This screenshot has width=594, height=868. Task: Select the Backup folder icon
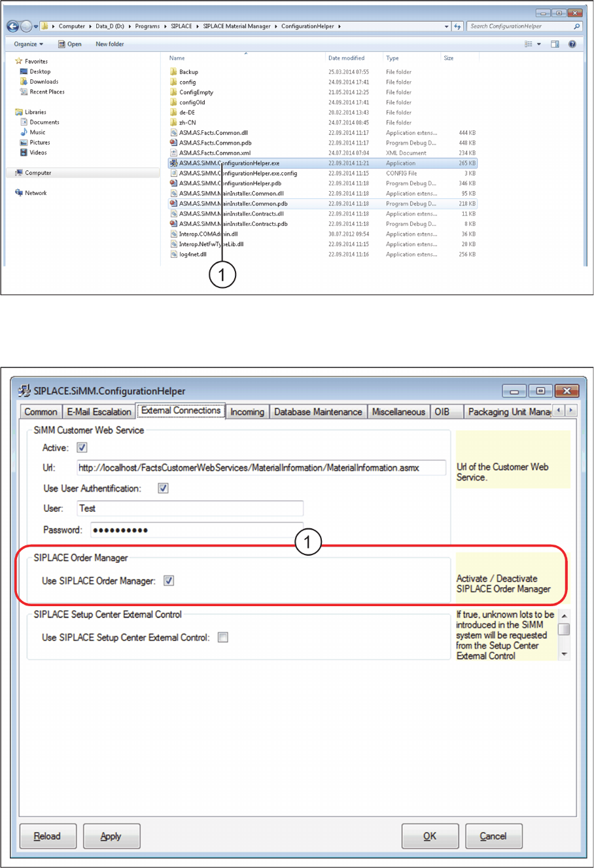(173, 72)
